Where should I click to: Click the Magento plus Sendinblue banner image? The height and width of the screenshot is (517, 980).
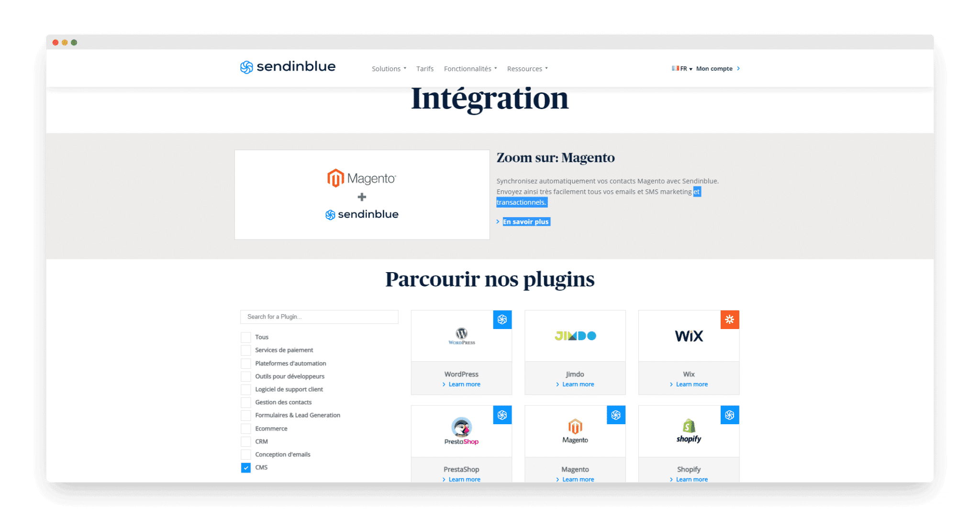click(362, 195)
